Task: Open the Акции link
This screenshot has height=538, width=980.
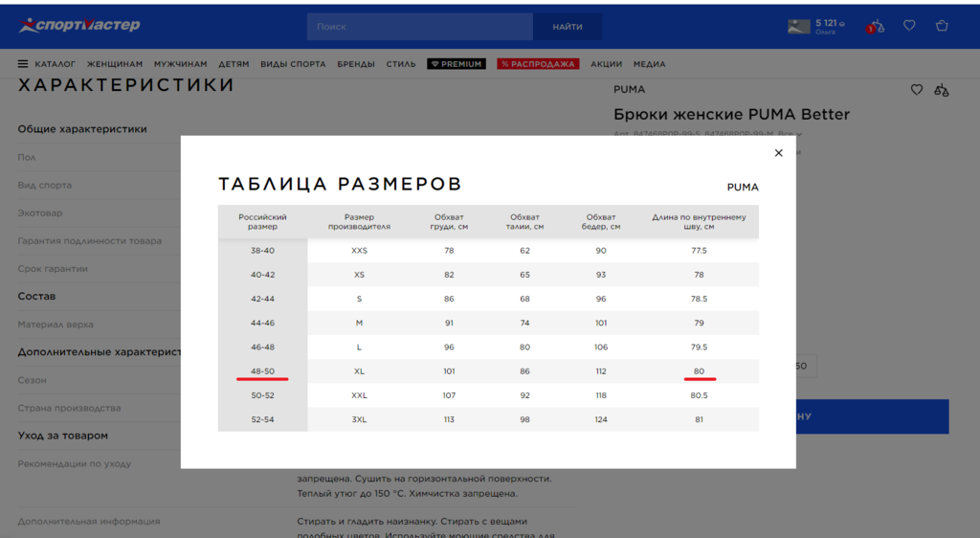Action: tap(606, 64)
